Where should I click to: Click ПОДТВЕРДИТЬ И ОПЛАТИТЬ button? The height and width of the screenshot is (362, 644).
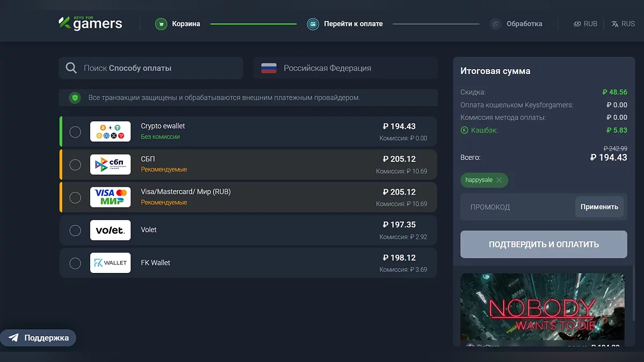(544, 245)
